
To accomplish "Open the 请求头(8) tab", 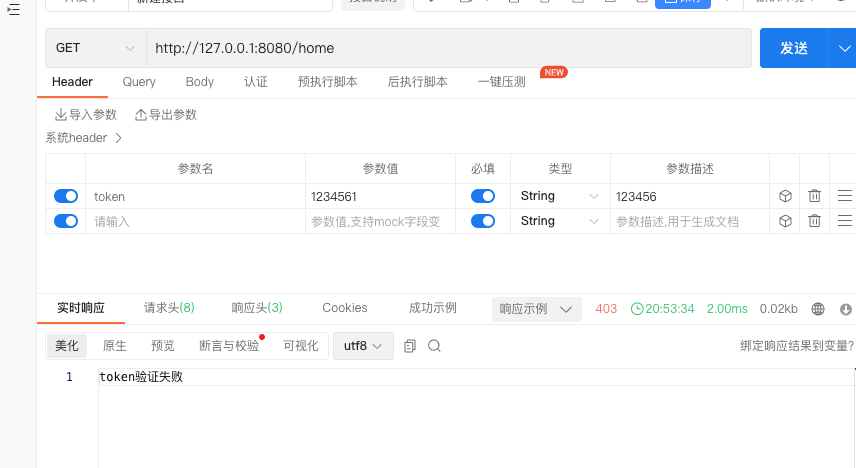I will click(x=169, y=308).
